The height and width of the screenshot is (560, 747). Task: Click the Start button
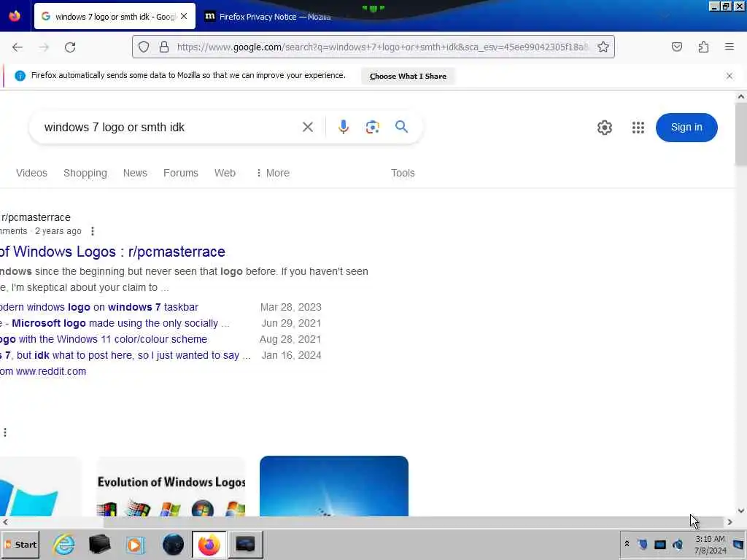20,544
